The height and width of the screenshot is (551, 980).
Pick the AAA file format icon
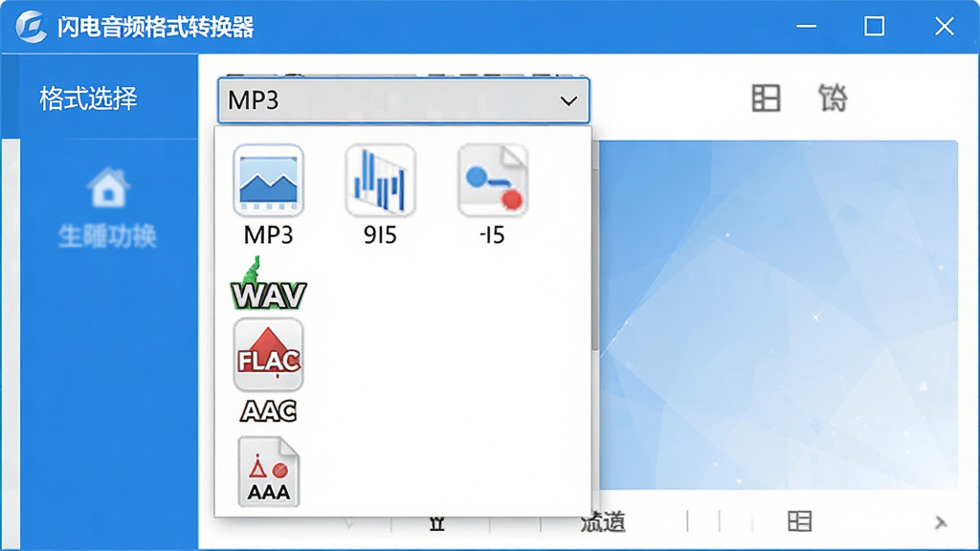coord(269,472)
